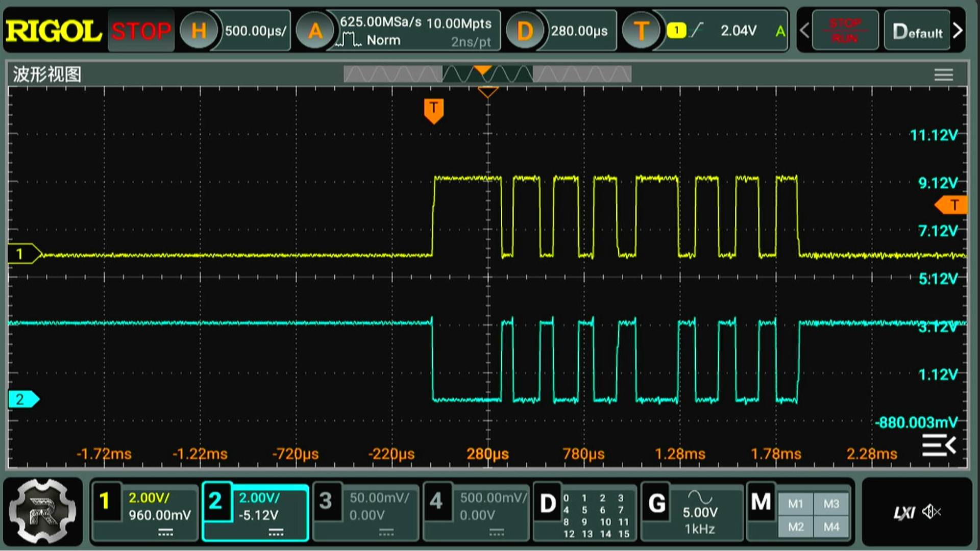Click the RIGOL gear logo menu icon
Image resolution: width=980 pixels, height=551 pixels.
[43, 512]
